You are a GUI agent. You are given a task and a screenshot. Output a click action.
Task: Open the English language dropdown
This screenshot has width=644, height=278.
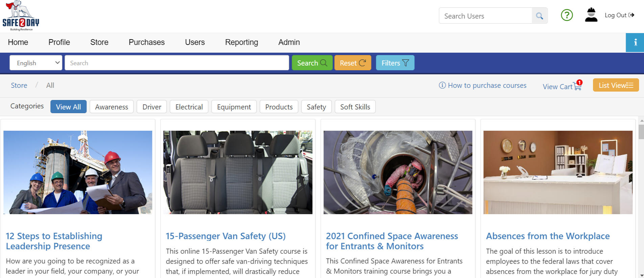(36, 63)
